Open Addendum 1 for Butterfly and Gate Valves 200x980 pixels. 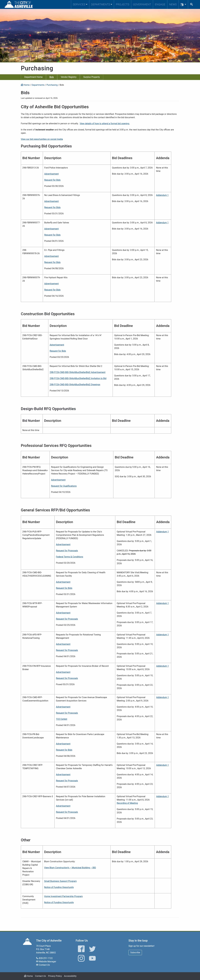162,223
